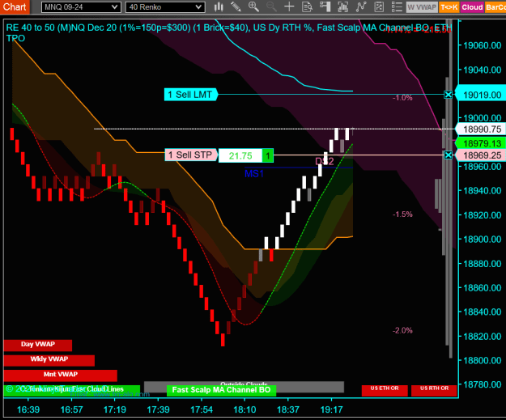Click the 18990.75 current price marker

click(481, 129)
